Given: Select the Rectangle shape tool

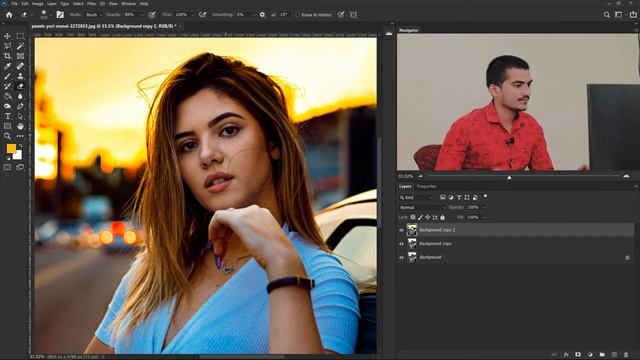Looking at the screenshot, I should tap(7, 126).
